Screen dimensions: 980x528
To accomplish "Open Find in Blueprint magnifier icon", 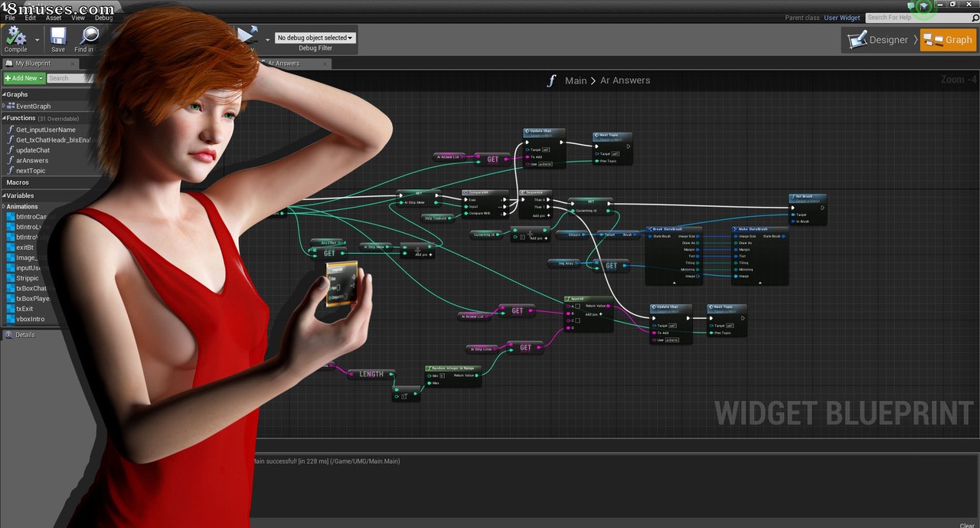I will (x=90, y=35).
